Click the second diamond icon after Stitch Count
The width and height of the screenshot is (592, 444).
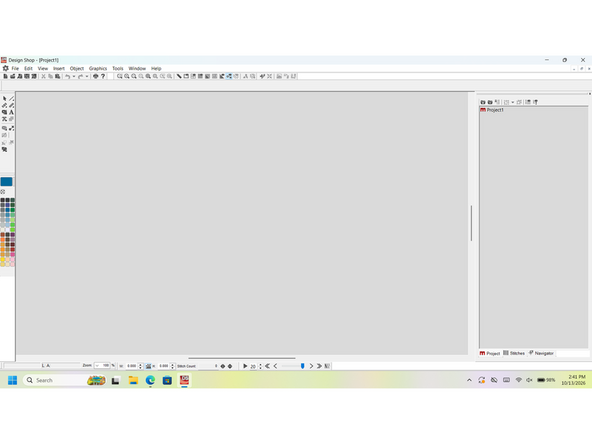point(230,366)
